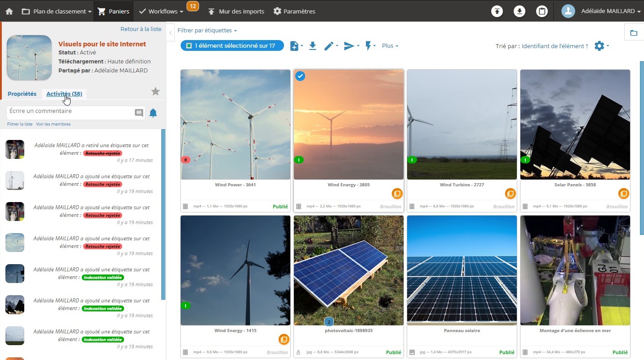Download selected element using toolbar arrow
Screen dimensions: 644x360
[313, 46]
